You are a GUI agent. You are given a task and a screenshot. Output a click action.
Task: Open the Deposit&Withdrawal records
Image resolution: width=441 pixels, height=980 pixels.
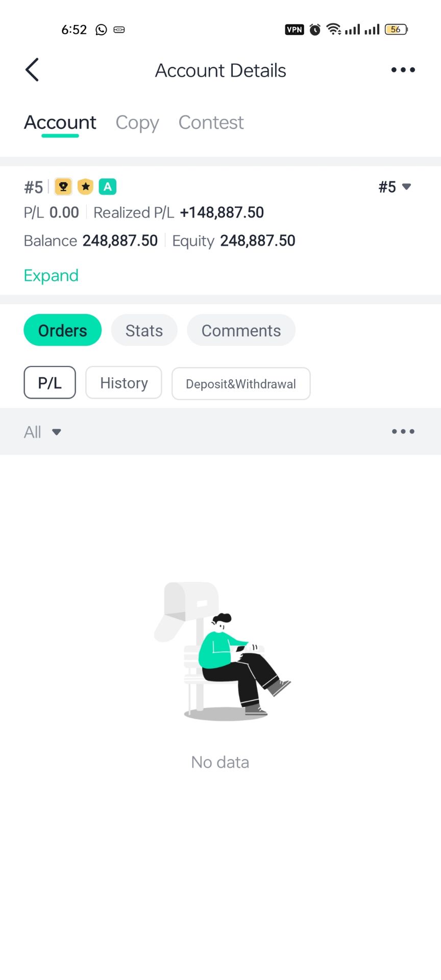coord(241,384)
